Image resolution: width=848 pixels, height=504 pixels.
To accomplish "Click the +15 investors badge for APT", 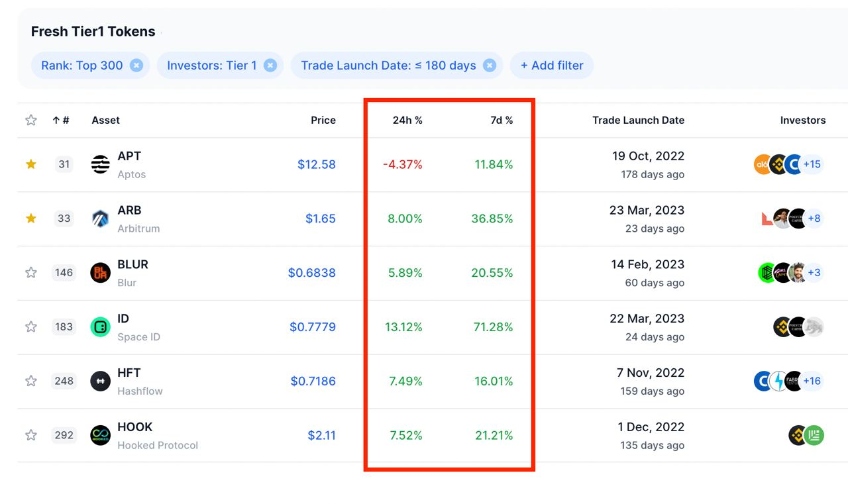I will coord(812,164).
